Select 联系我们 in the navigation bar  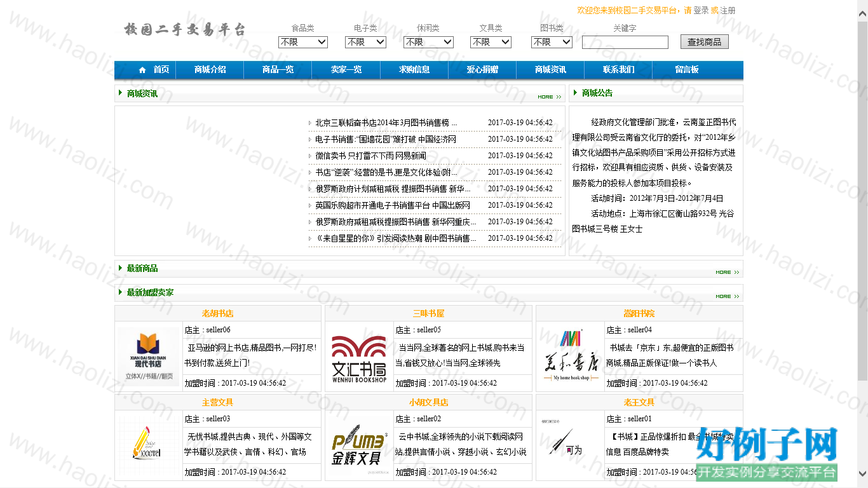point(618,70)
